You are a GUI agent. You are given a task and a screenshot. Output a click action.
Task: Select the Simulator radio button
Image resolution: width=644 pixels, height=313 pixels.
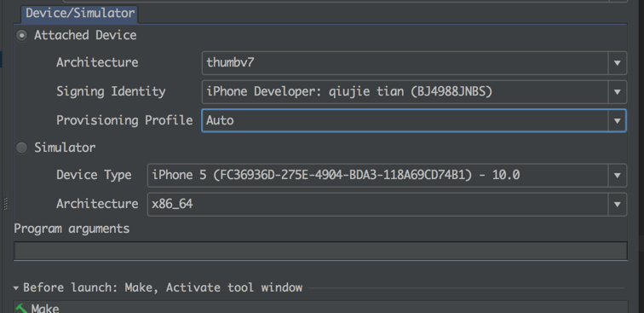pos(22,148)
